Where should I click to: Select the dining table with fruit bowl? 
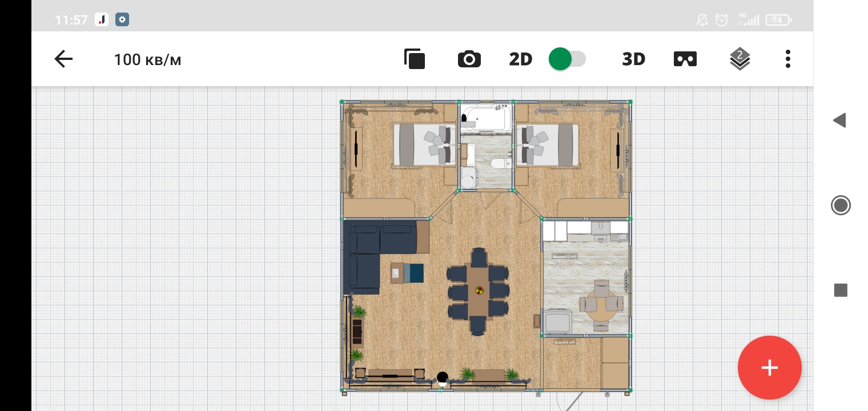[479, 291]
